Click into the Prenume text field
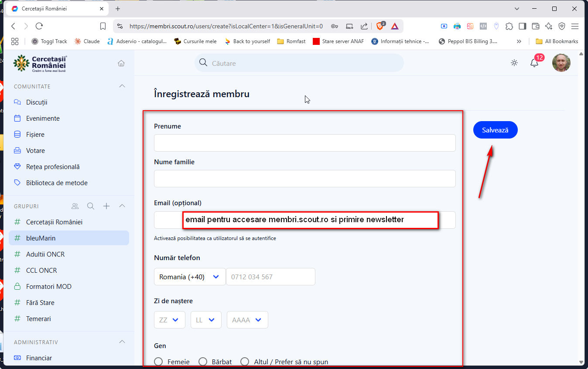Image resolution: width=588 pixels, height=369 pixels. [x=304, y=143]
